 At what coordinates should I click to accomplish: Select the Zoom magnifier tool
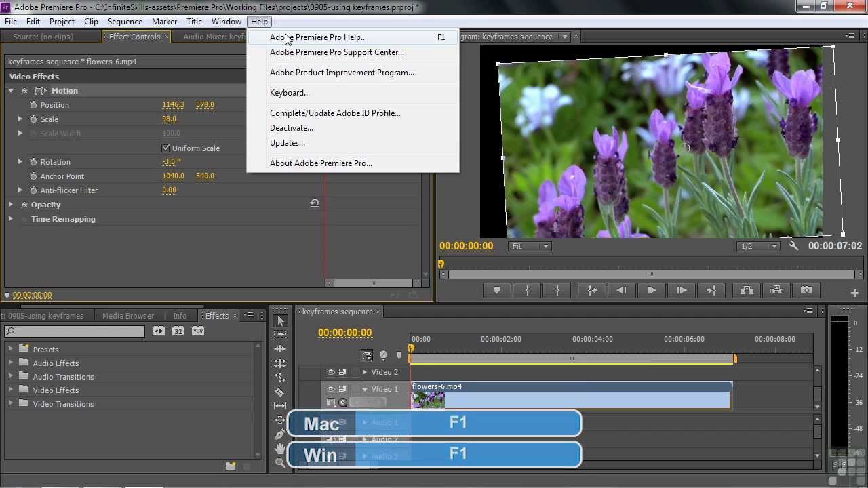coord(280,463)
